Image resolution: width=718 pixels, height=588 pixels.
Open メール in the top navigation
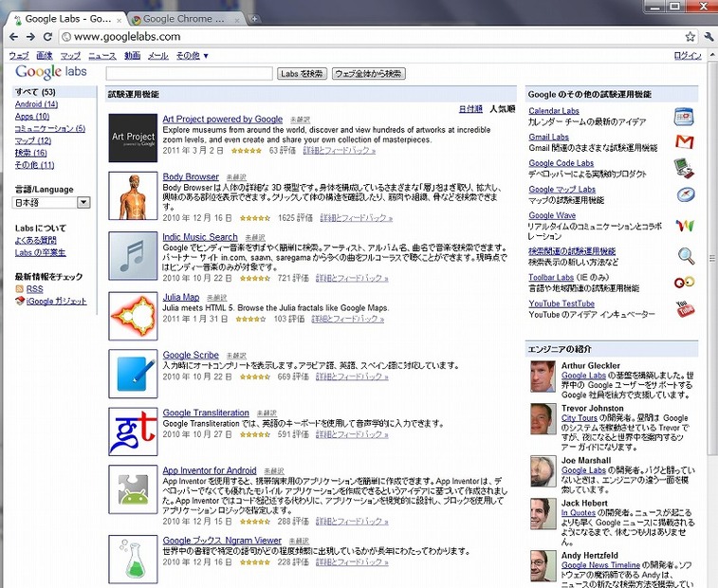click(x=158, y=56)
